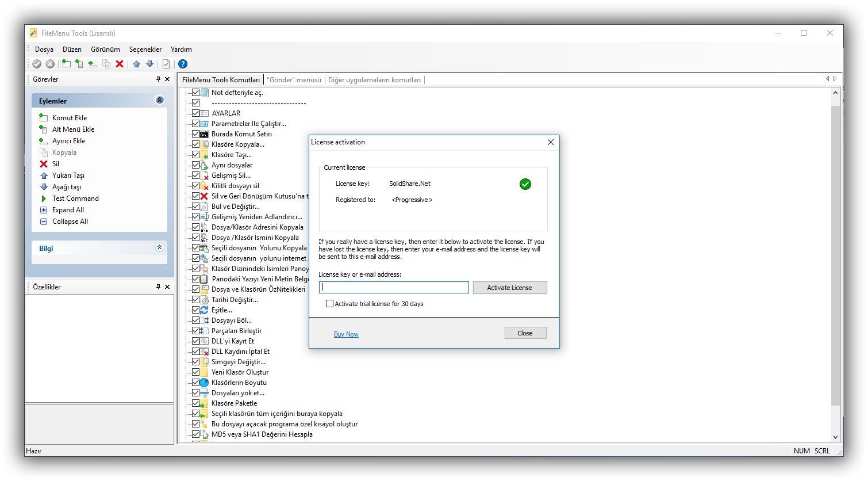The image size is (868, 481).
Task: Click the pie chart icon of Klasörlerin Boyutu
Action: 205,383
